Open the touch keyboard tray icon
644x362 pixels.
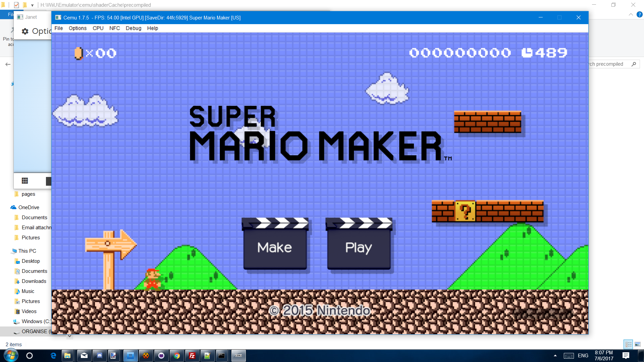[569, 356]
